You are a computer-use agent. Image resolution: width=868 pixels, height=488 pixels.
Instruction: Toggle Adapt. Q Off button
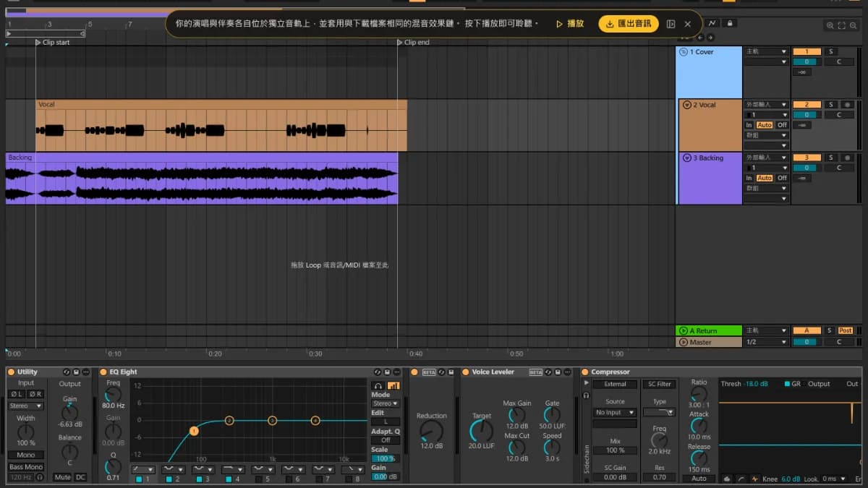(x=386, y=440)
